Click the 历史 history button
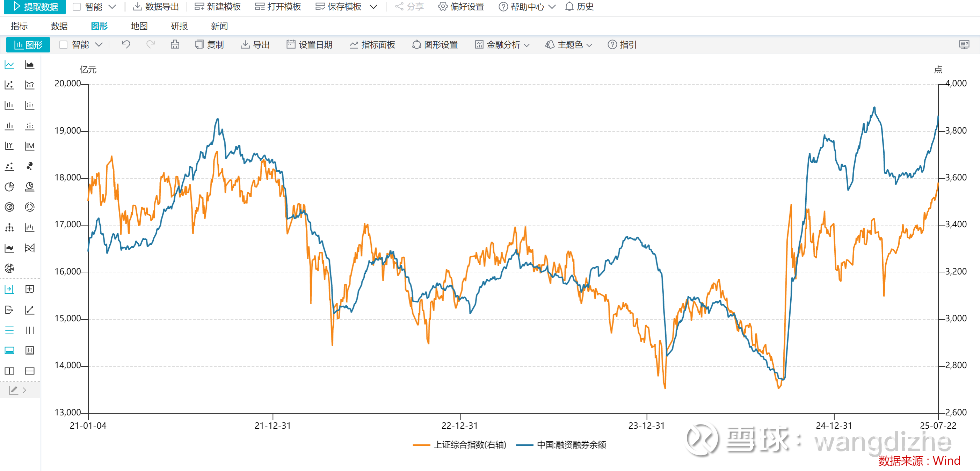 coord(579,7)
